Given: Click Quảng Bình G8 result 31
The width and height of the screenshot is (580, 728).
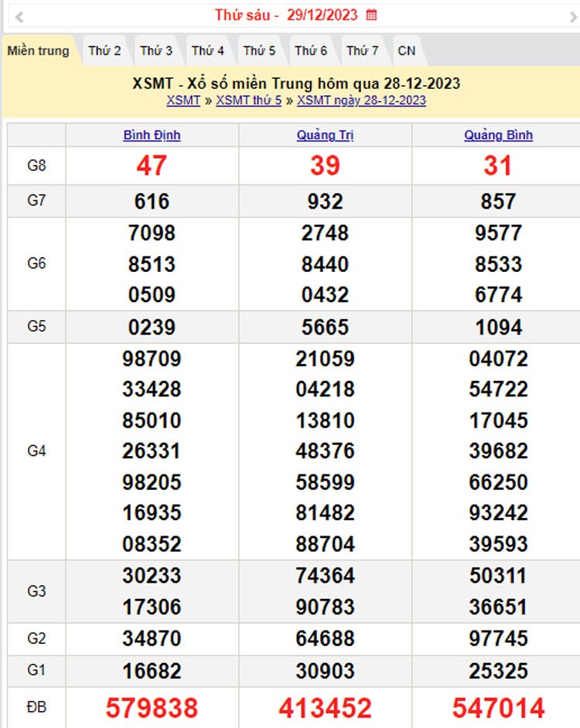Looking at the screenshot, I should click(x=498, y=165).
